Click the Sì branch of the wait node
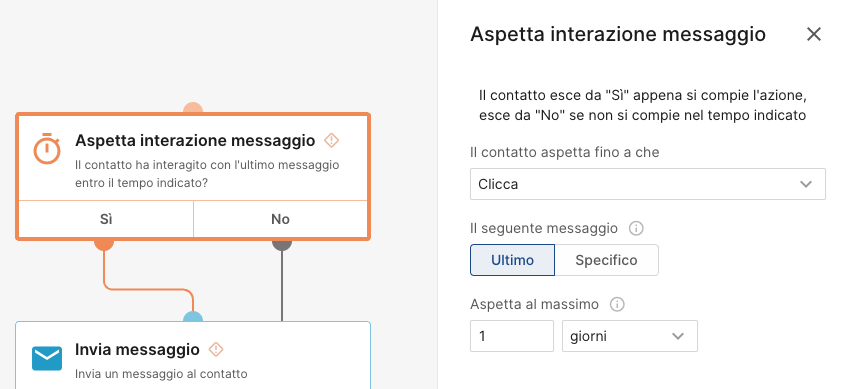847x389 pixels. click(x=106, y=219)
